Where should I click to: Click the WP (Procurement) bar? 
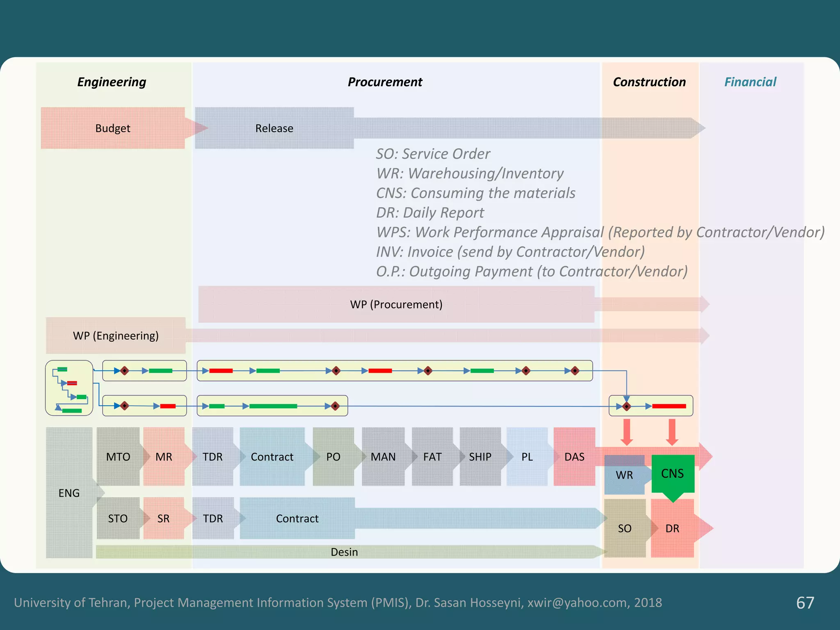click(x=396, y=304)
